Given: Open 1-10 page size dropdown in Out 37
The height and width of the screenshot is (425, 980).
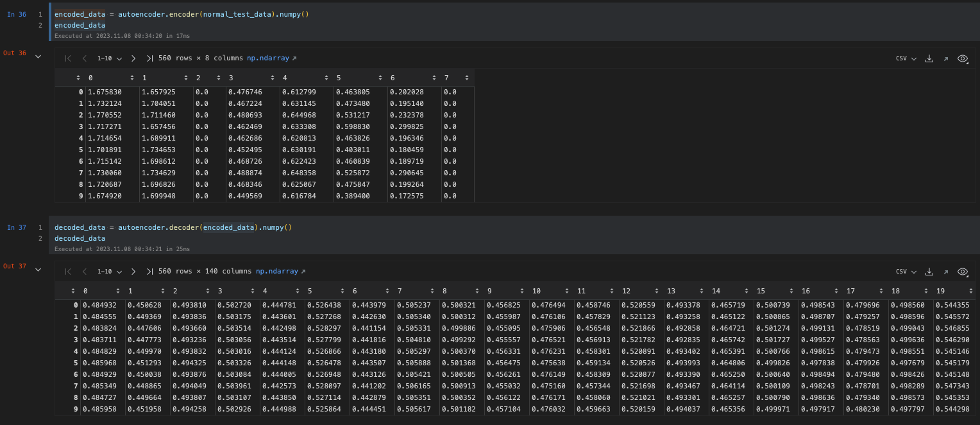Looking at the screenshot, I should click(108, 272).
